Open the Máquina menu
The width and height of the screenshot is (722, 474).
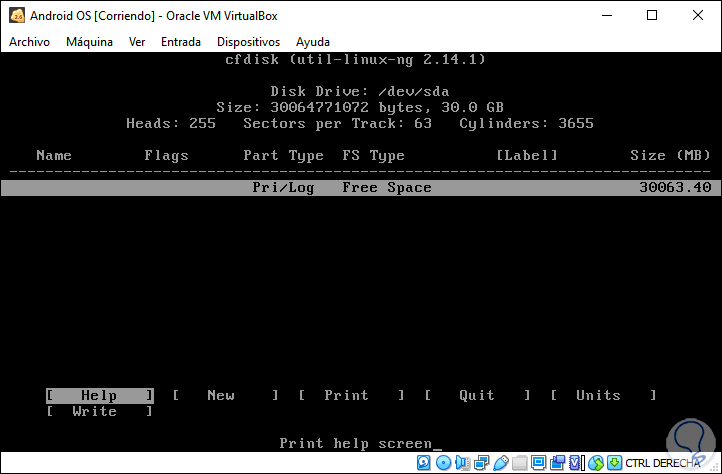[x=89, y=42]
